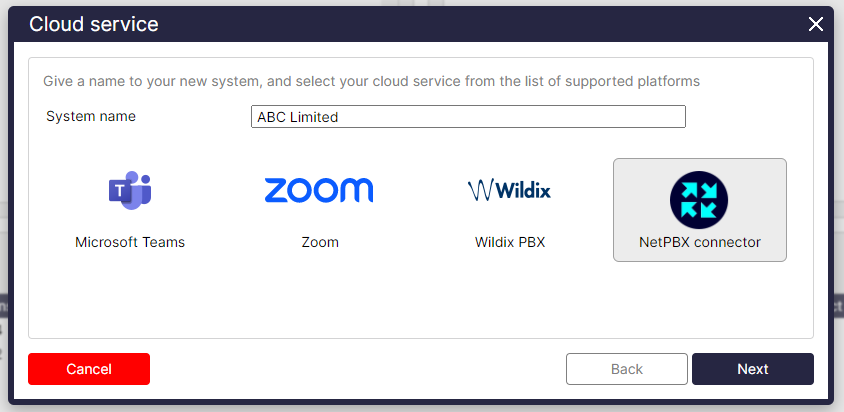Go back using the Back button
This screenshot has height=412, width=844.
[627, 369]
